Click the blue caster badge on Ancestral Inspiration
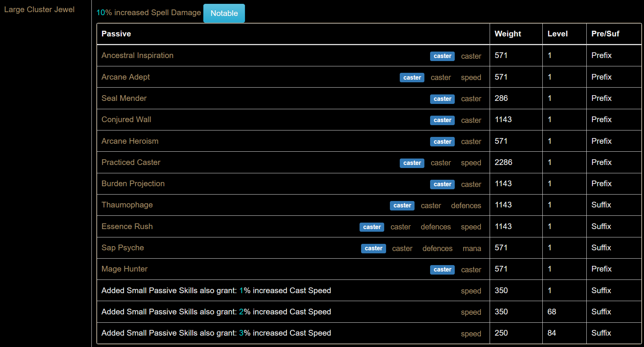 [442, 56]
